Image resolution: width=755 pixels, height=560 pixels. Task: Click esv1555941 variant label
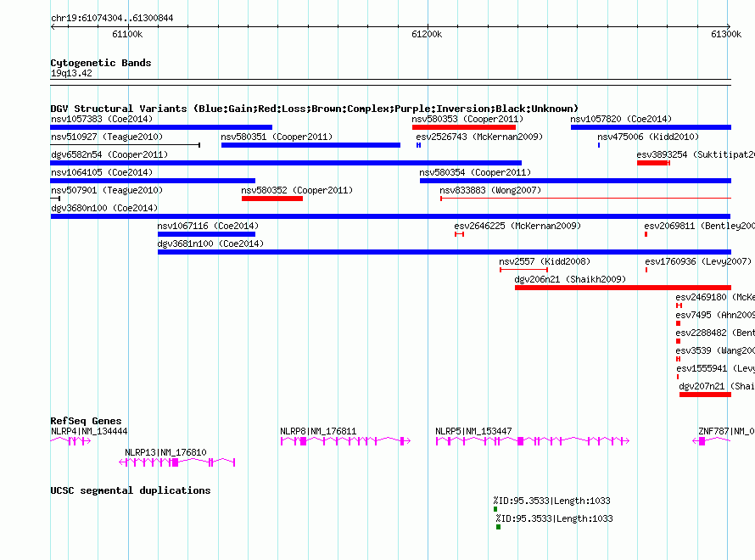click(x=715, y=368)
